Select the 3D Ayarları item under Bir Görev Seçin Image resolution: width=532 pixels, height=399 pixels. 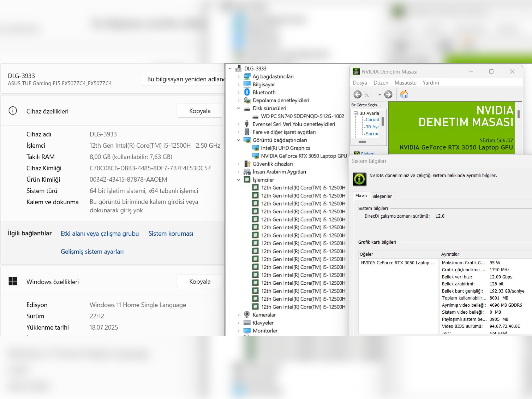tap(369, 113)
